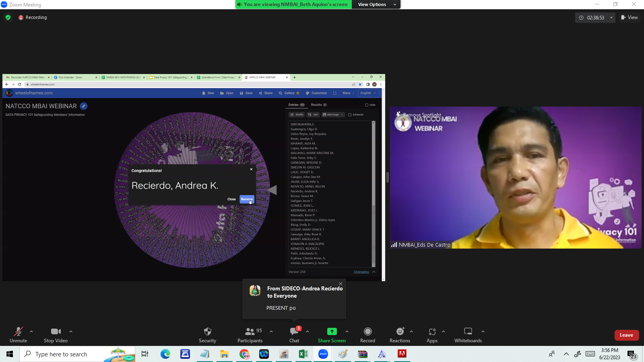Click the Sort entries button
644x362 pixels.
point(313,115)
